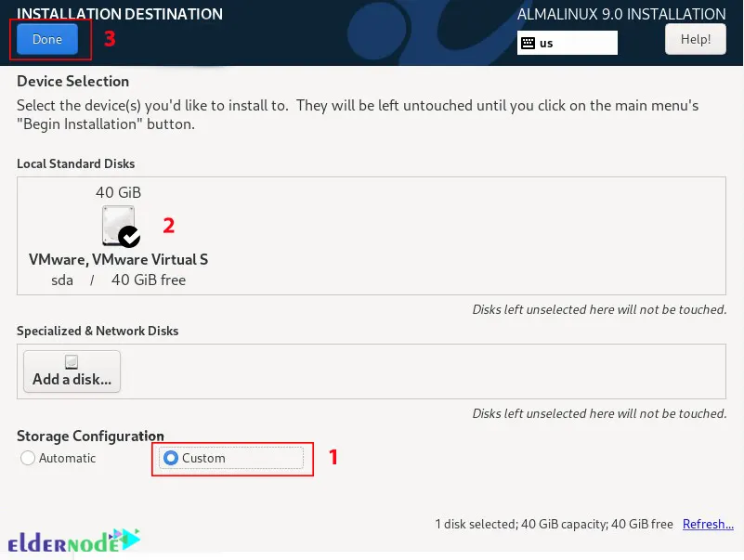Screen dimensions: 744x560
Task: Click the blue Done button
Action: click(x=47, y=39)
